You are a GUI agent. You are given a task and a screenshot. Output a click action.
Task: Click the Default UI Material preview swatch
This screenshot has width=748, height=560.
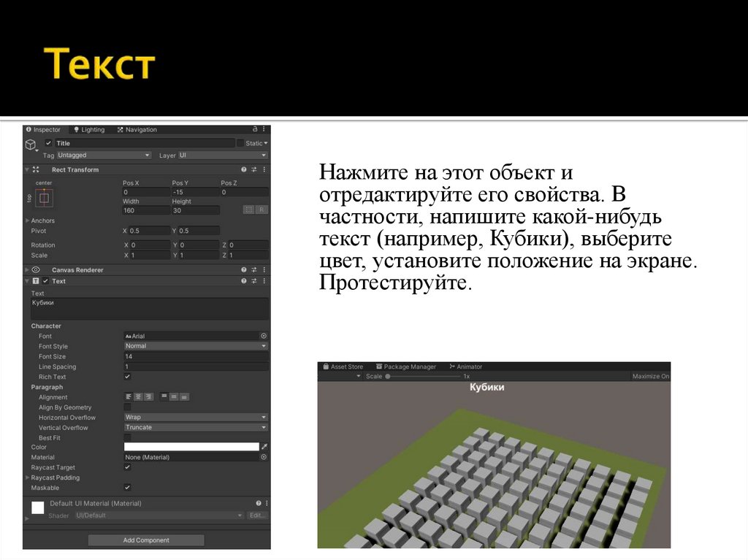click(x=38, y=507)
